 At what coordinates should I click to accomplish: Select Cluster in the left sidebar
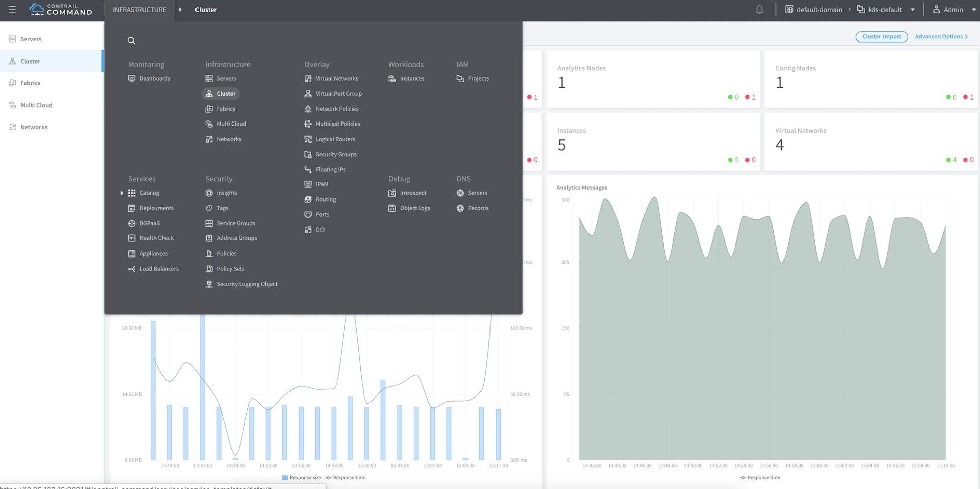51,61
